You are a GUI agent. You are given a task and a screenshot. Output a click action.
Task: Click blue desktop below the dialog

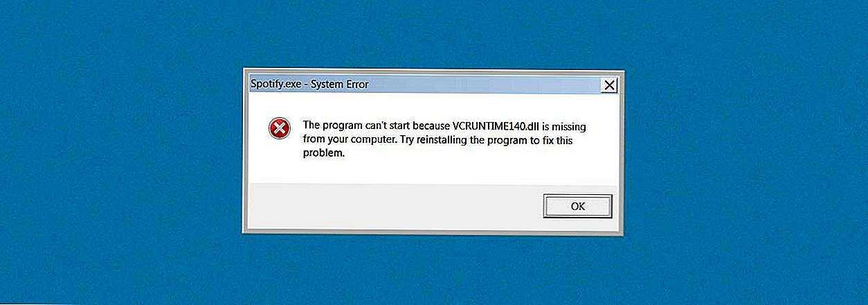pos(434,269)
